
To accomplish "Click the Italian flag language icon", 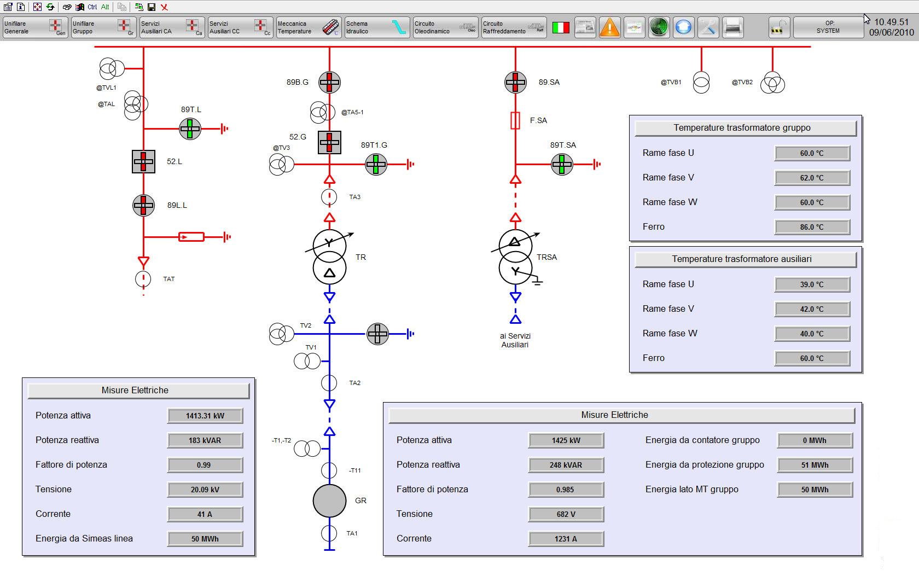I will point(561,27).
